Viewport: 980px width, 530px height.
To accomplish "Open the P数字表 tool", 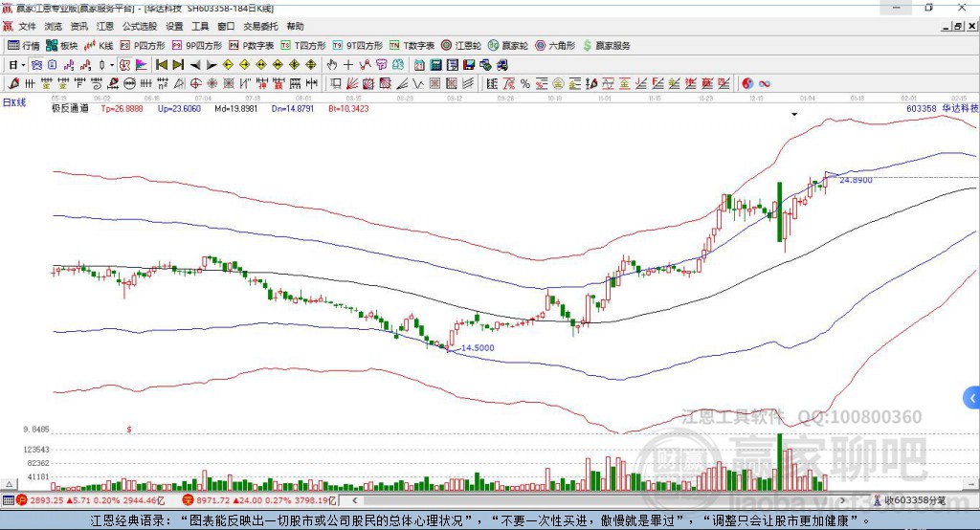I will tap(252, 46).
